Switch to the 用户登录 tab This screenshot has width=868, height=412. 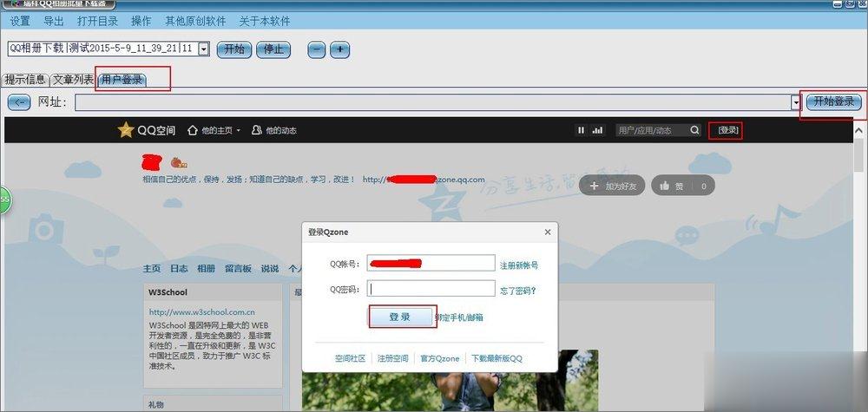(122, 80)
